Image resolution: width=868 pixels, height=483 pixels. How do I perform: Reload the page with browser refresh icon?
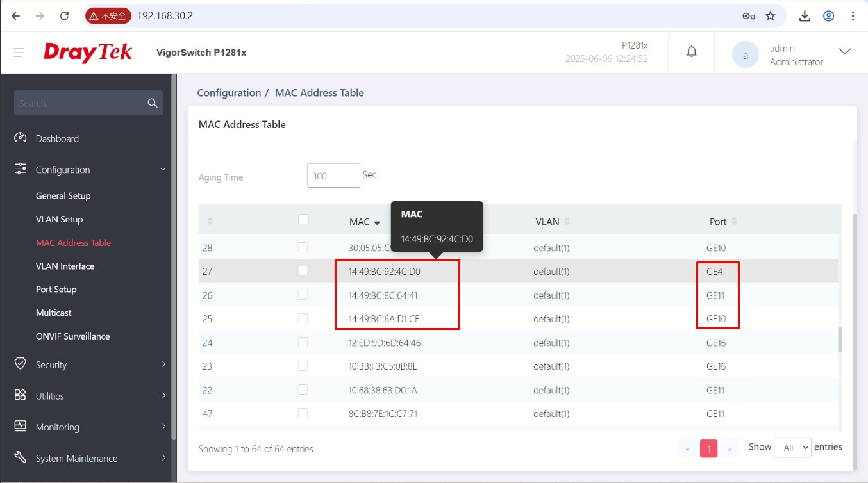tap(64, 16)
